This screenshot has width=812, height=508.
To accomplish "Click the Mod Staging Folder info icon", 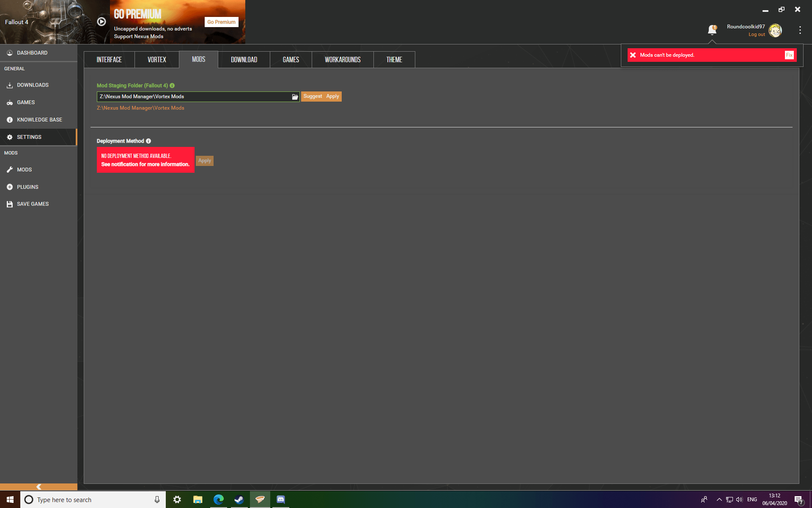I will pyautogui.click(x=172, y=86).
